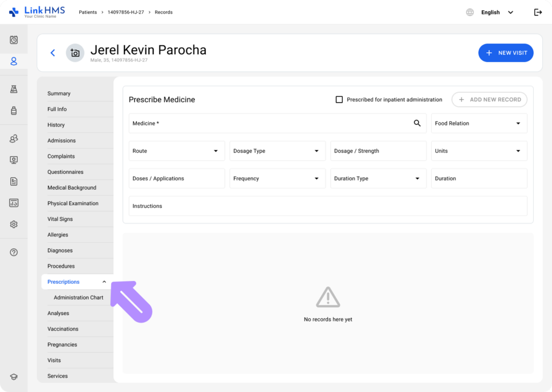Open the settings gear icon
The height and width of the screenshot is (392, 552).
pos(13,224)
